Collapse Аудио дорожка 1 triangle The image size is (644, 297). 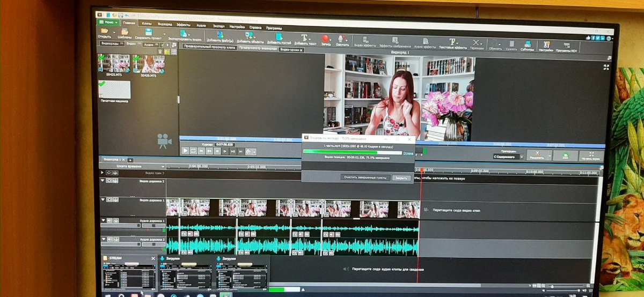103,220
